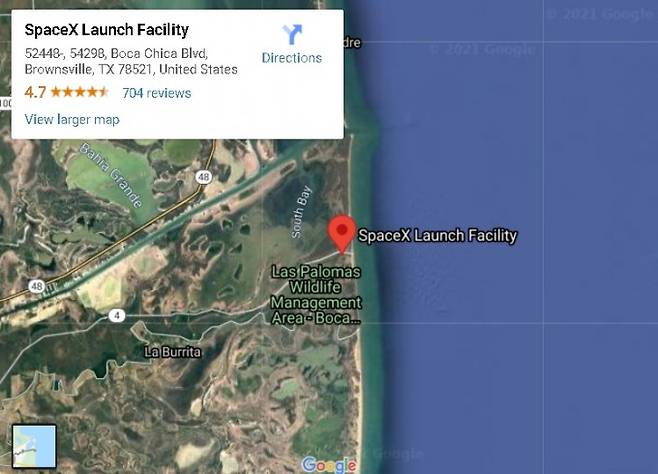Select Las Palomas Wildlife Management Area label
Screen dimensions: 658x474
(316, 295)
